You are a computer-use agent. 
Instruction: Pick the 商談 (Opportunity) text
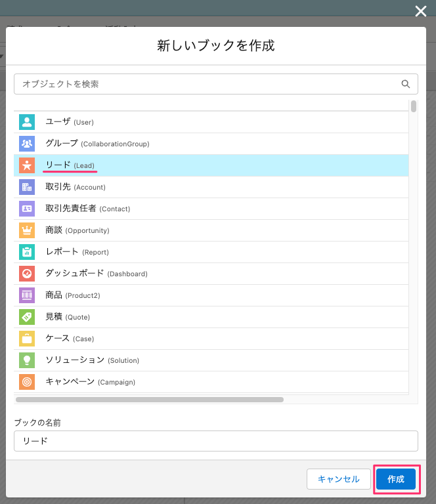[77, 230]
